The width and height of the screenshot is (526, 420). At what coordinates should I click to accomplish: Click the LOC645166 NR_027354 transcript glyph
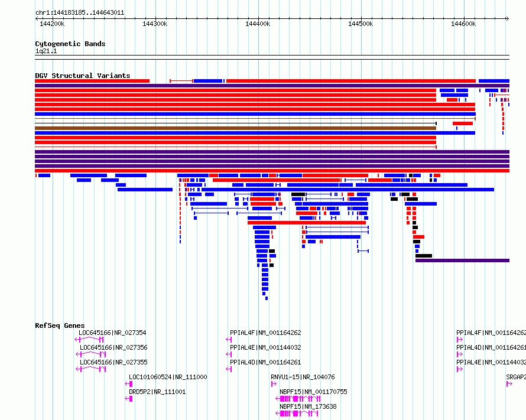point(89,340)
